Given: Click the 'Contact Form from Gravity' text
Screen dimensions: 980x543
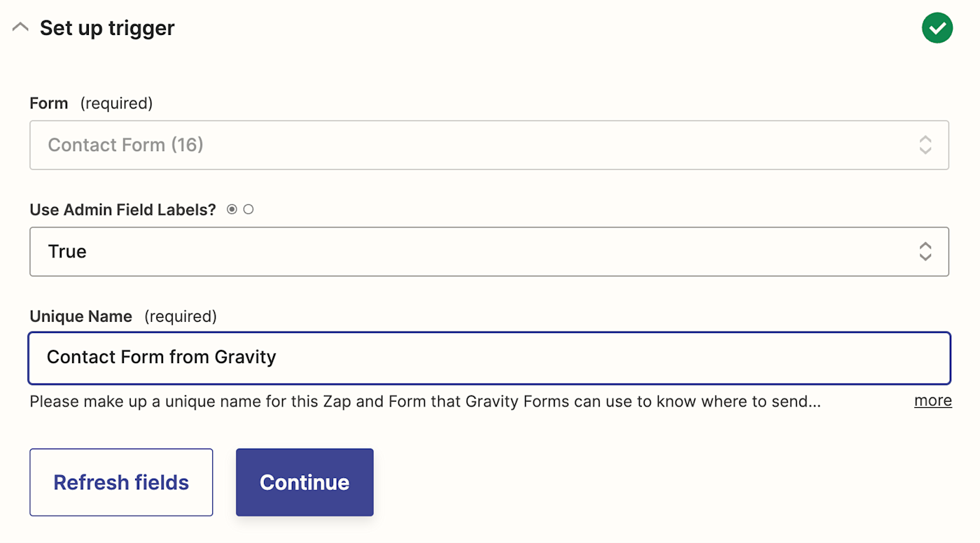Looking at the screenshot, I should pos(162,357).
